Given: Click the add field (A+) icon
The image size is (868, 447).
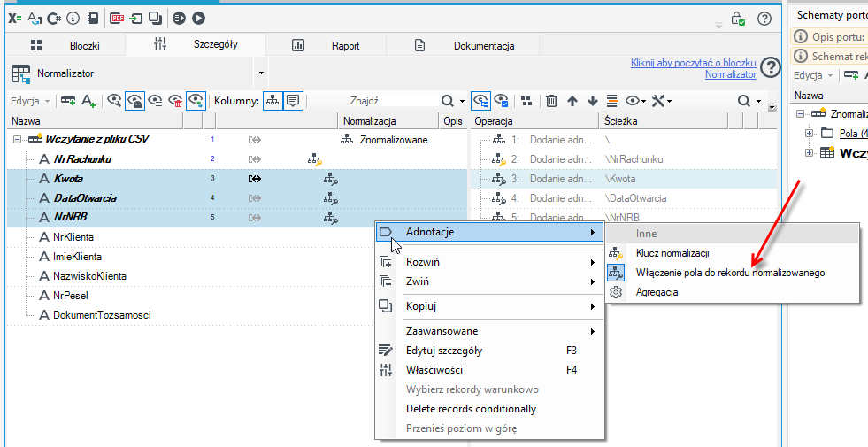Looking at the screenshot, I should tap(88, 101).
